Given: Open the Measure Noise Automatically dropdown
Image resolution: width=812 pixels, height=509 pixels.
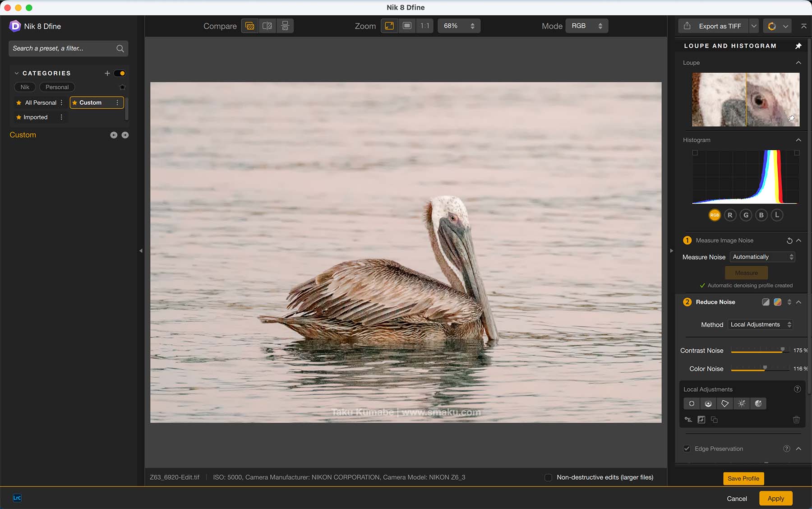Looking at the screenshot, I should (762, 257).
